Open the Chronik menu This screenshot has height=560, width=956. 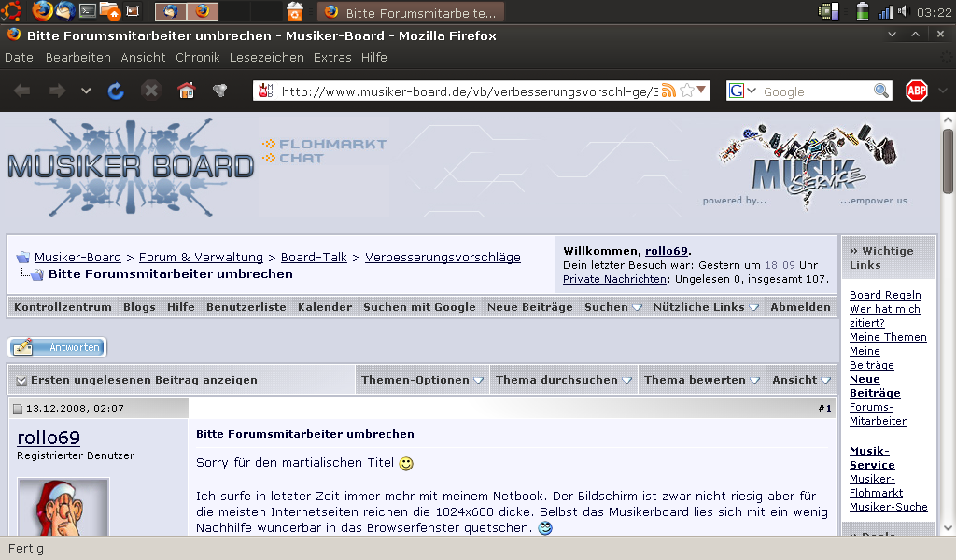tap(198, 57)
